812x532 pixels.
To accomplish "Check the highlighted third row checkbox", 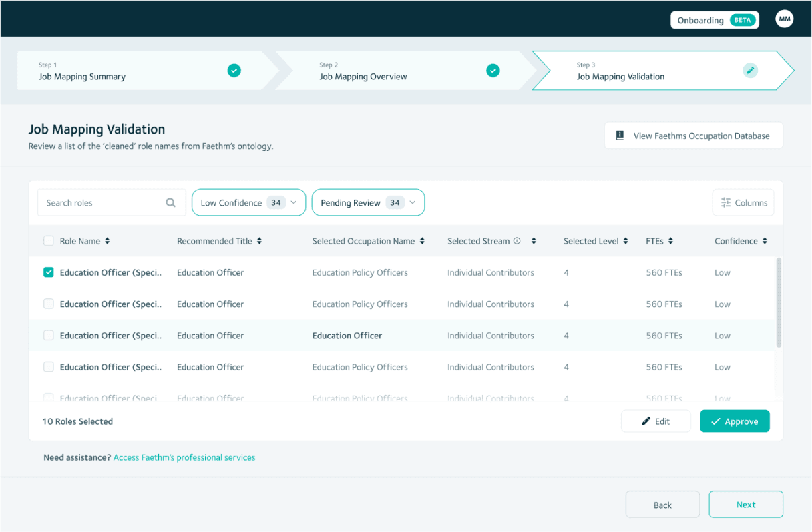I will [49, 336].
